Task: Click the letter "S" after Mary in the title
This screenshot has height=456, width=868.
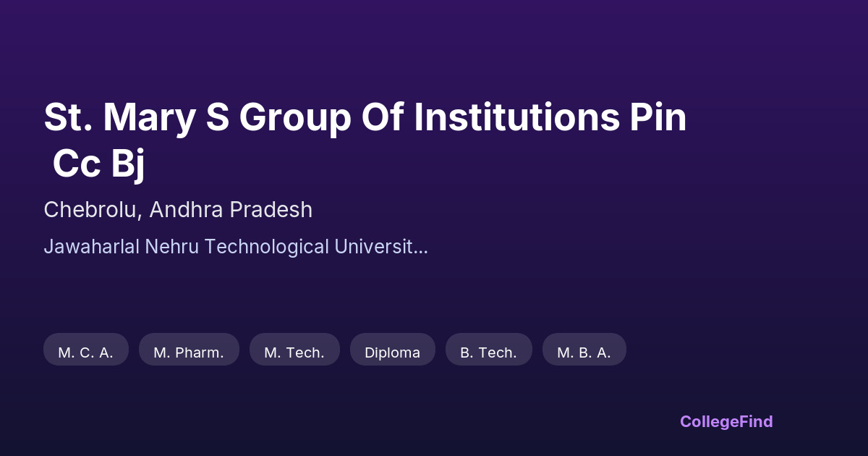Action: pyautogui.click(x=218, y=118)
